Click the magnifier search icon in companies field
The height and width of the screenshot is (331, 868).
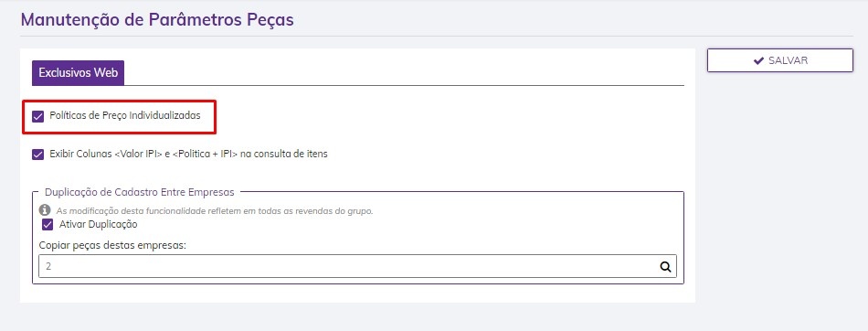(x=665, y=267)
